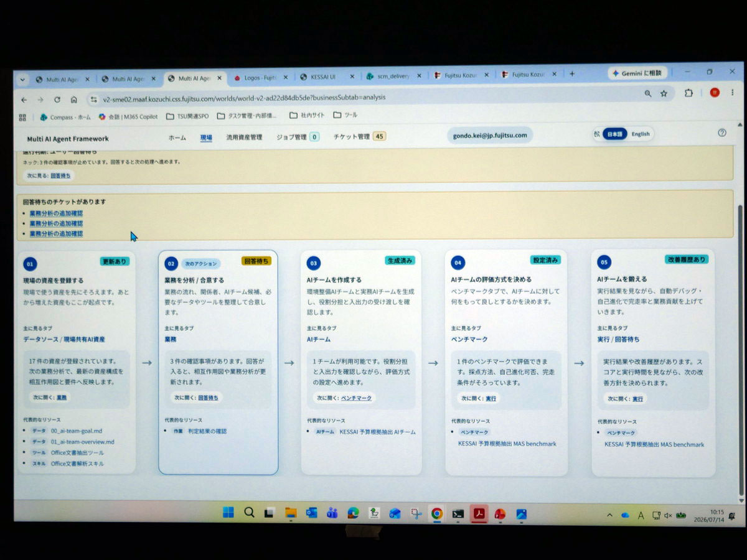
Task: Open Windows Terminal from taskbar
Action: pos(458,514)
